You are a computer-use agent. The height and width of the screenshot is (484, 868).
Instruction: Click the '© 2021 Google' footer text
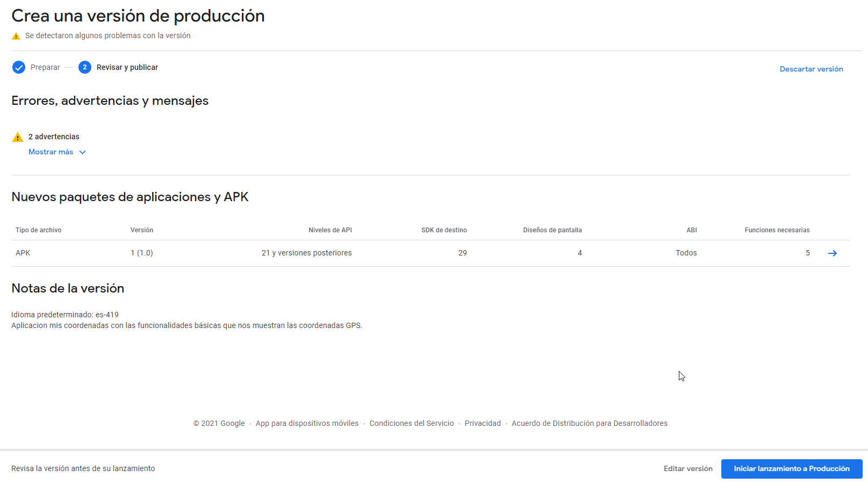219,423
